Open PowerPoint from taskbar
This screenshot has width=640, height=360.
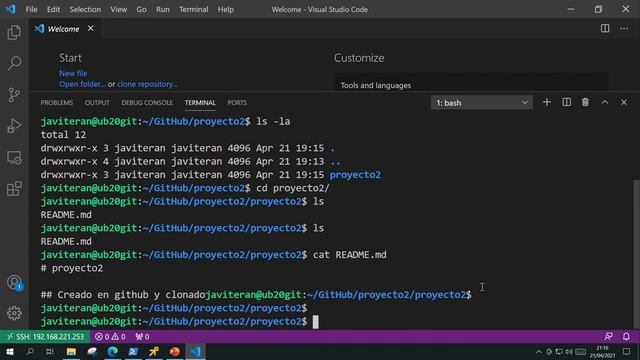pos(174,351)
